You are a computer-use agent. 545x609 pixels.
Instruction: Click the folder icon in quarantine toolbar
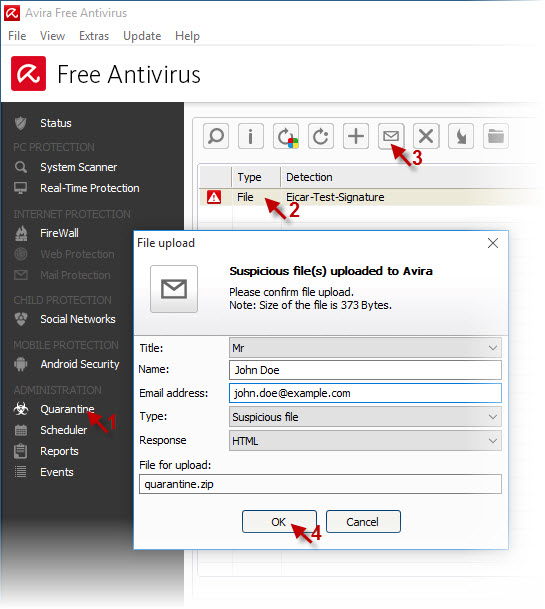coord(496,136)
